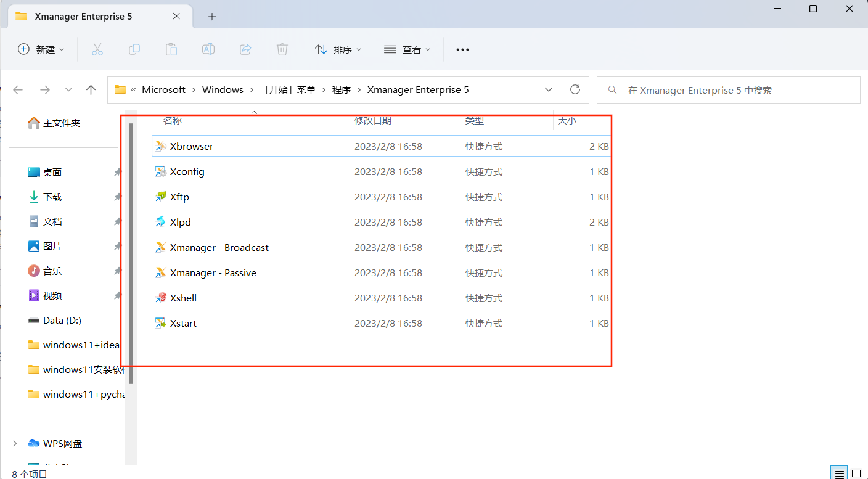This screenshot has width=868, height=479.
Task: Click the Cut icon in the toolbar
Action: click(97, 49)
